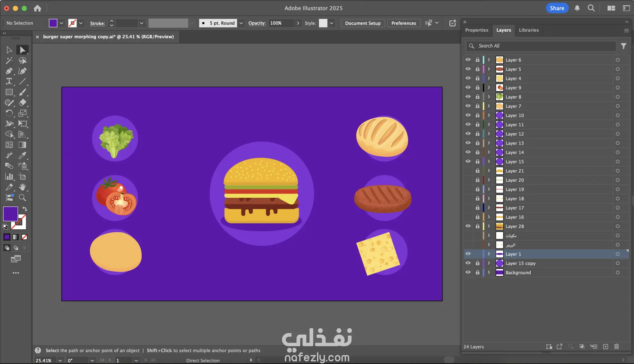Unlock Layer 21 lock toggle
The width and height of the screenshot is (634, 364).
477,171
